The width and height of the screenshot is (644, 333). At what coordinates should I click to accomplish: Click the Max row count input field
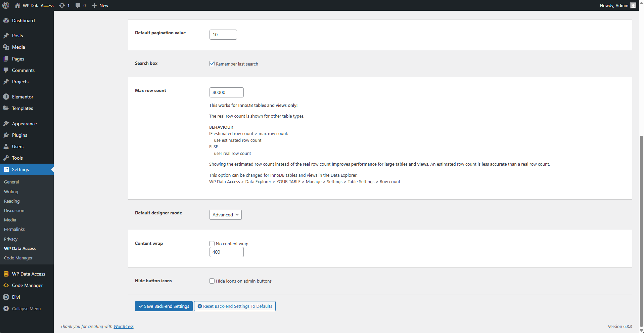226,92
